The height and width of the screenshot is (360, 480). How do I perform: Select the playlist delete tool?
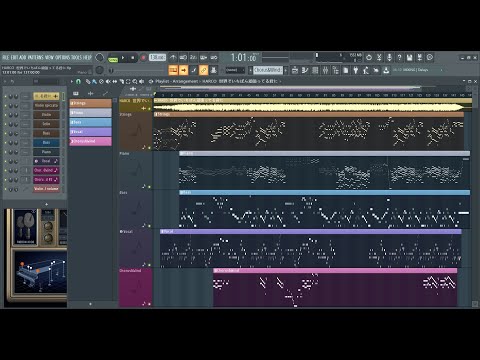(x=101, y=81)
